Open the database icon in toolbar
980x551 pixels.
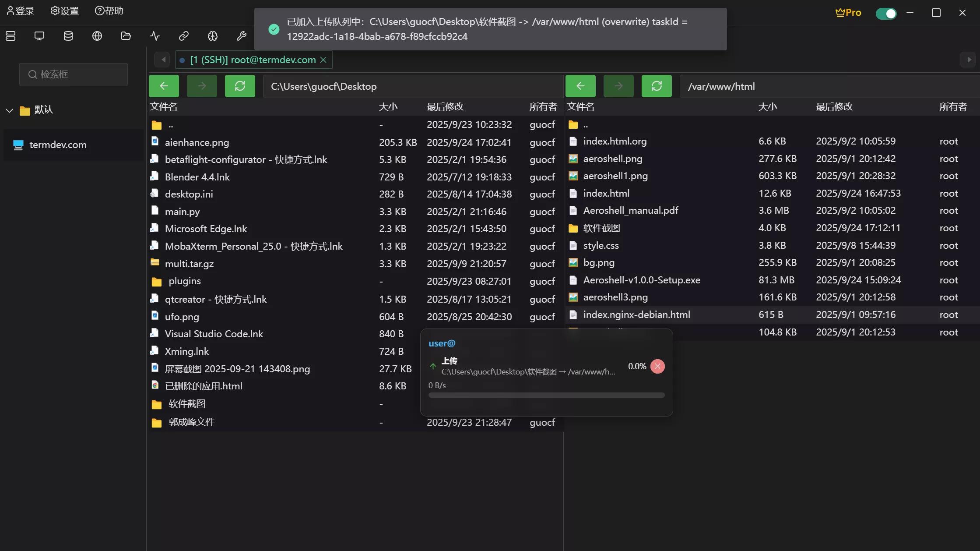(68, 36)
